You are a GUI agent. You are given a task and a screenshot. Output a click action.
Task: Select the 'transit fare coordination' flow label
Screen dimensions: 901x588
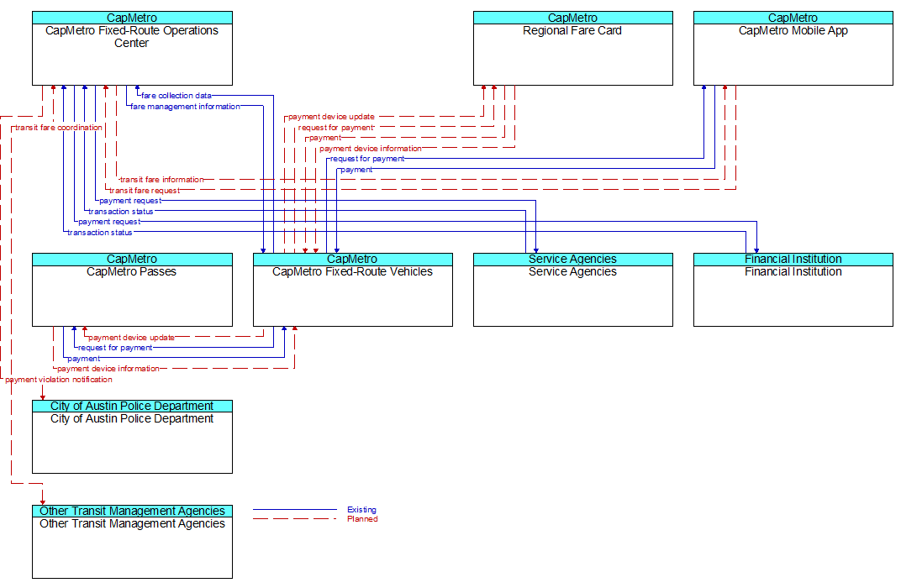(x=59, y=128)
